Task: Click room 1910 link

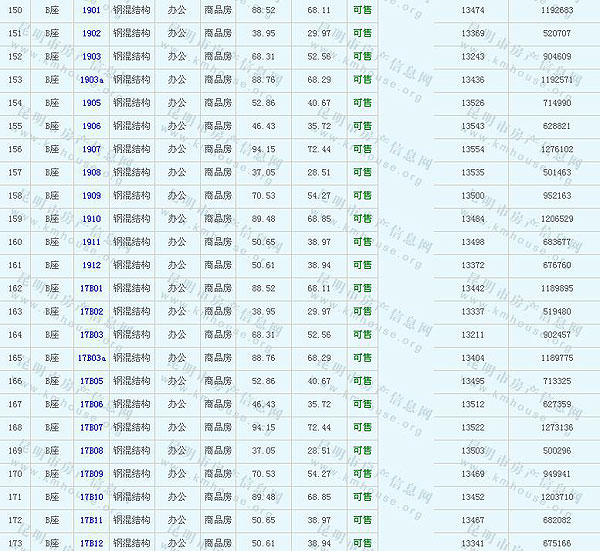Action: (91, 219)
